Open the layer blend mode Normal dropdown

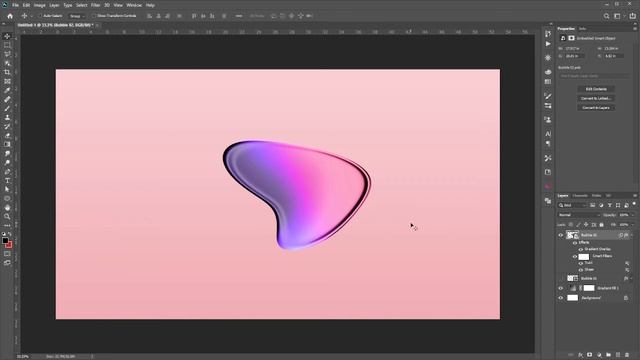tap(579, 215)
